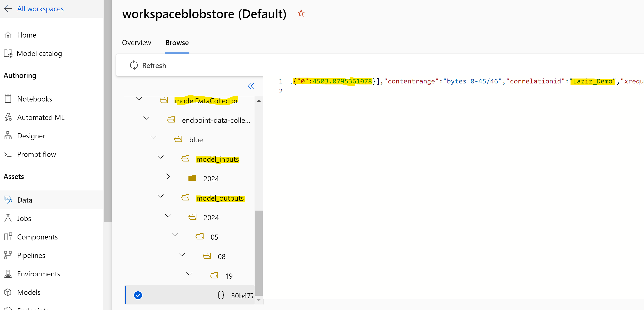Collapse the model_outputs folder chevron

click(x=161, y=196)
